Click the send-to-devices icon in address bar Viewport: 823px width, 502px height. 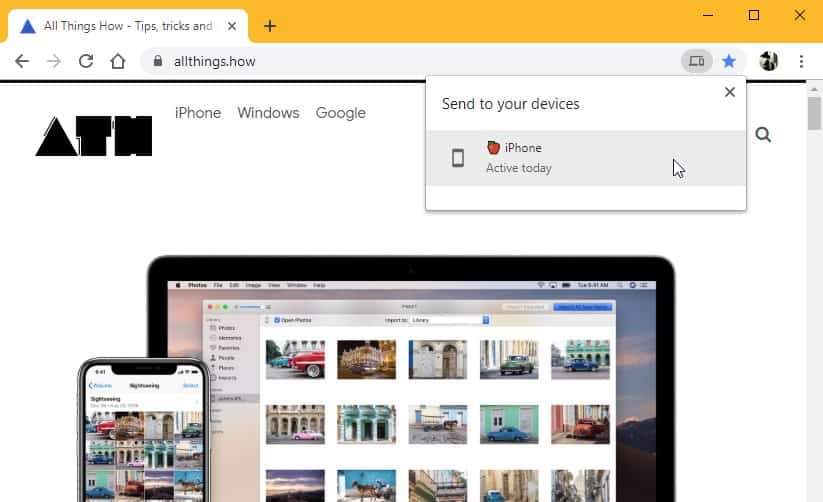pyautogui.click(x=697, y=61)
